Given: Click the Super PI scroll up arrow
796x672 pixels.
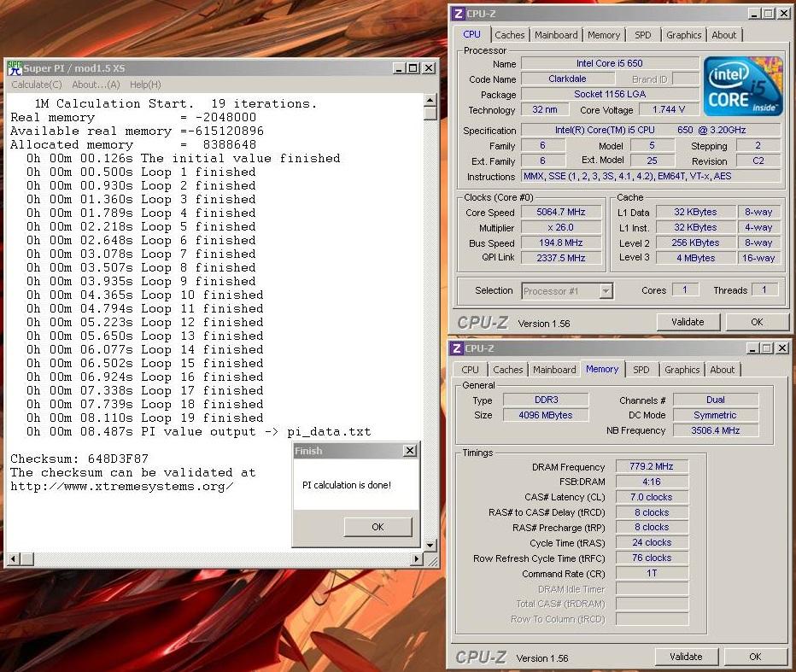Looking at the screenshot, I should [430, 100].
